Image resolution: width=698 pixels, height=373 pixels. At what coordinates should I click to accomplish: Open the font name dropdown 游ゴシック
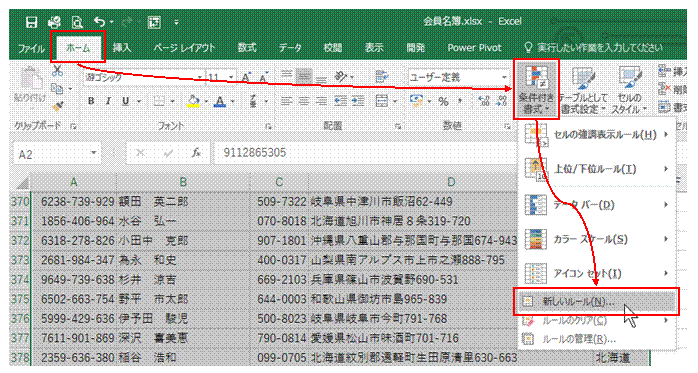tap(200, 77)
